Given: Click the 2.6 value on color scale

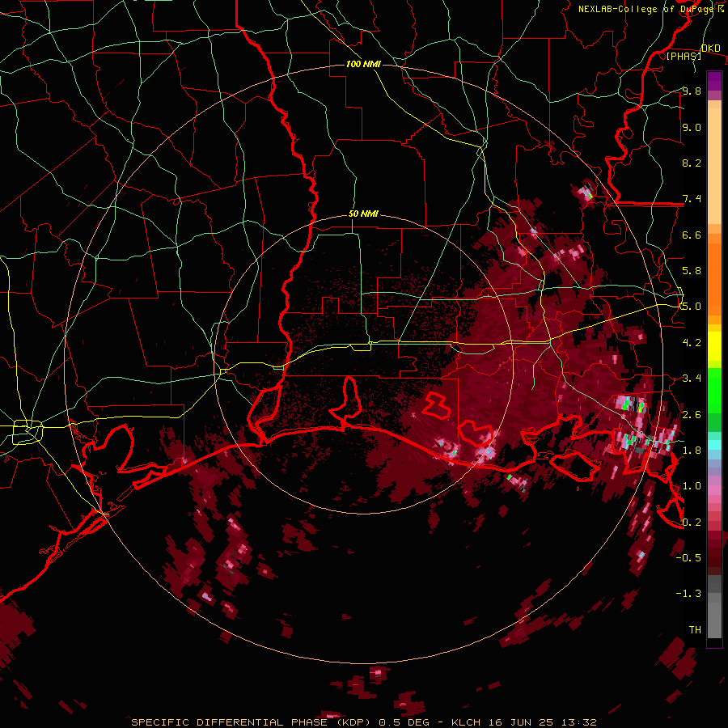Looking at the screenshot, I should pos(692,414).
